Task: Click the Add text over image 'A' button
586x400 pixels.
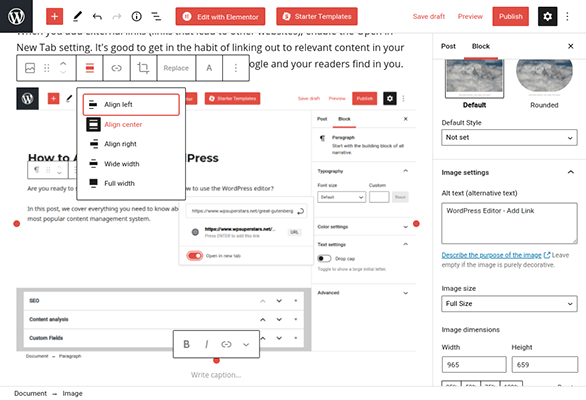Action: pos(209,68)
